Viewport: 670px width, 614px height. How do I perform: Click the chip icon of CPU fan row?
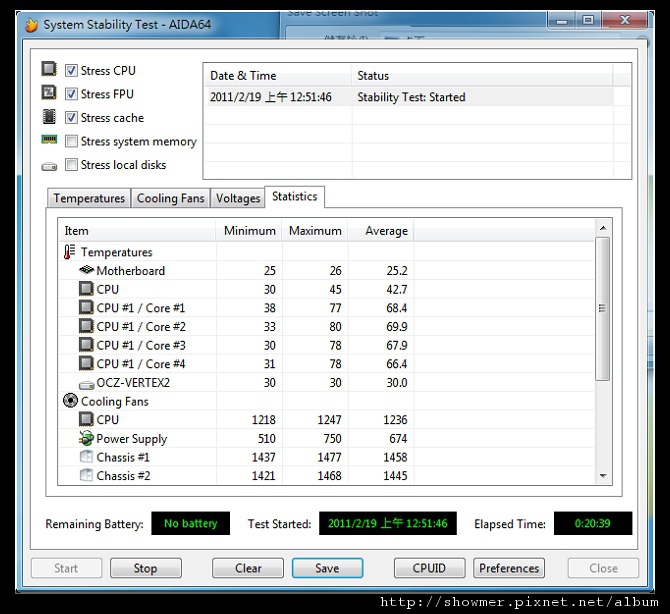point(86,419)
